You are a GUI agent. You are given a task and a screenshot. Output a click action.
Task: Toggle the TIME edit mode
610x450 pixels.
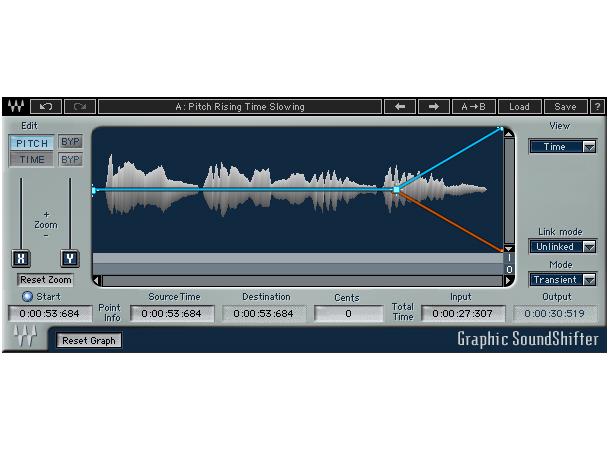(x=32, y=159)
